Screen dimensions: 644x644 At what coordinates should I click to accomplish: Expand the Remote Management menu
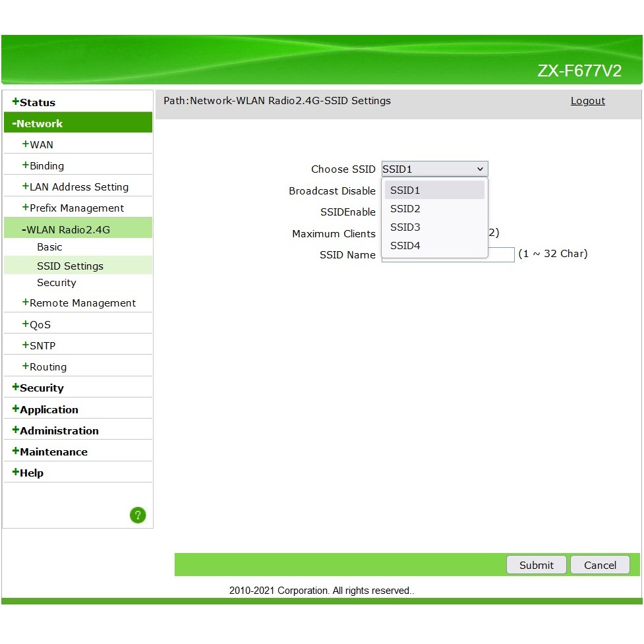click(82, 303)
